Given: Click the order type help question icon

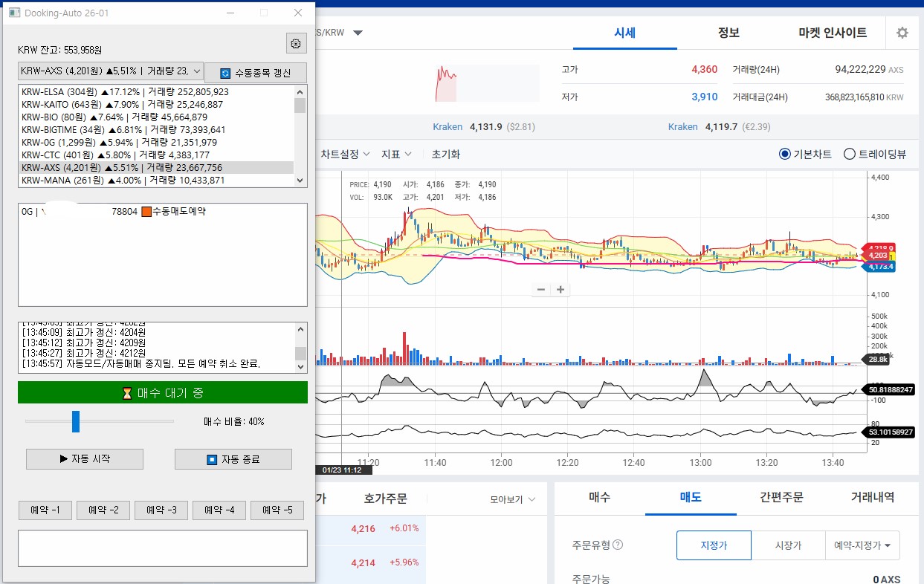Looking at the screenshot, I should (617, 545).
